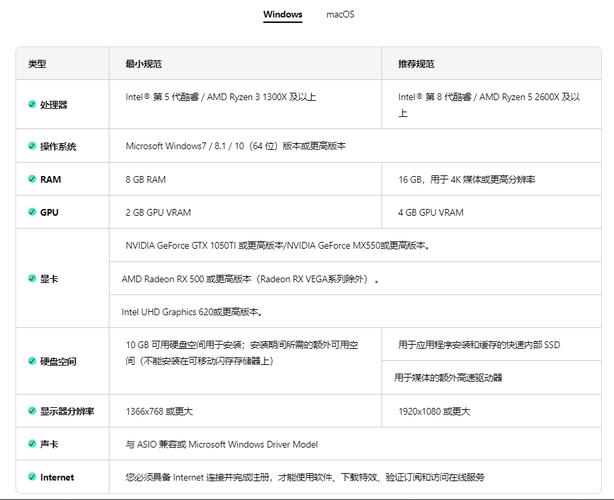Click the green checkmark beside 显卡
614x500 pixels.
(32, 278)
